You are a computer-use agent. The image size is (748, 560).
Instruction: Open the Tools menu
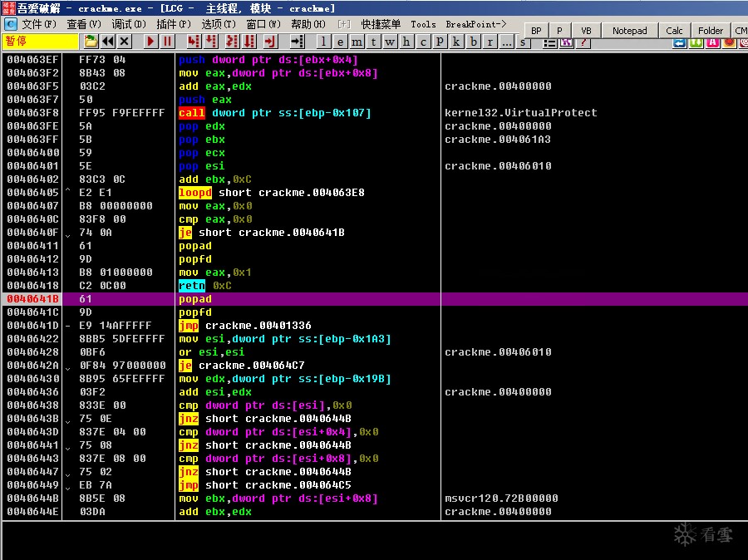pos(423,24)
